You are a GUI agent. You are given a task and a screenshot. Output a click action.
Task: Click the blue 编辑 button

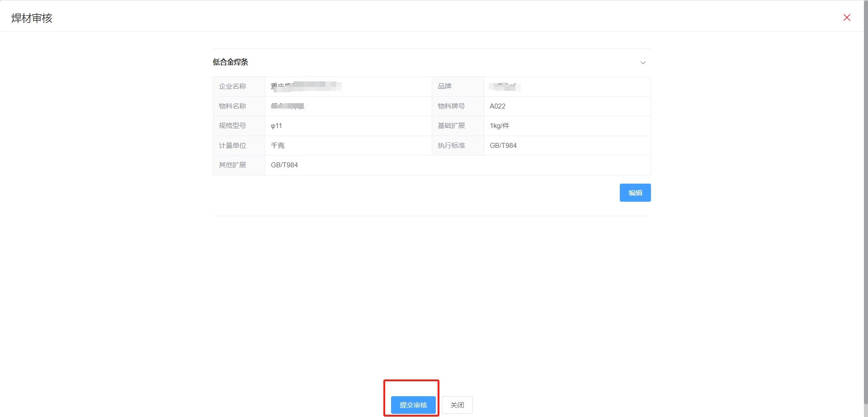[635, 193]
